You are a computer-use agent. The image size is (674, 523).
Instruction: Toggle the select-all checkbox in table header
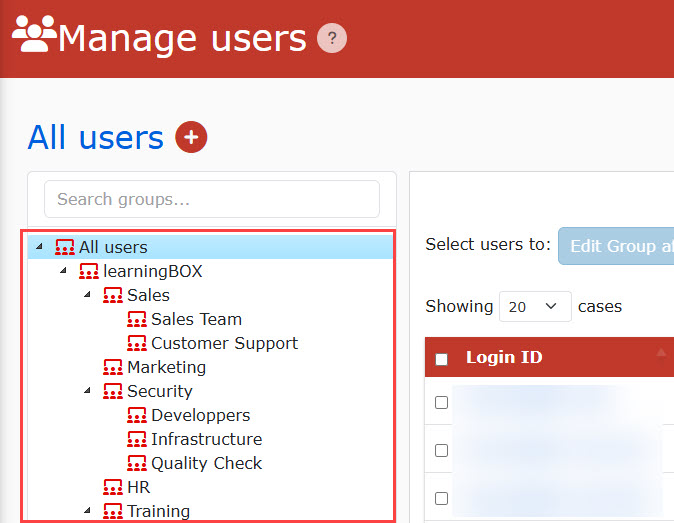click(442, 359)
